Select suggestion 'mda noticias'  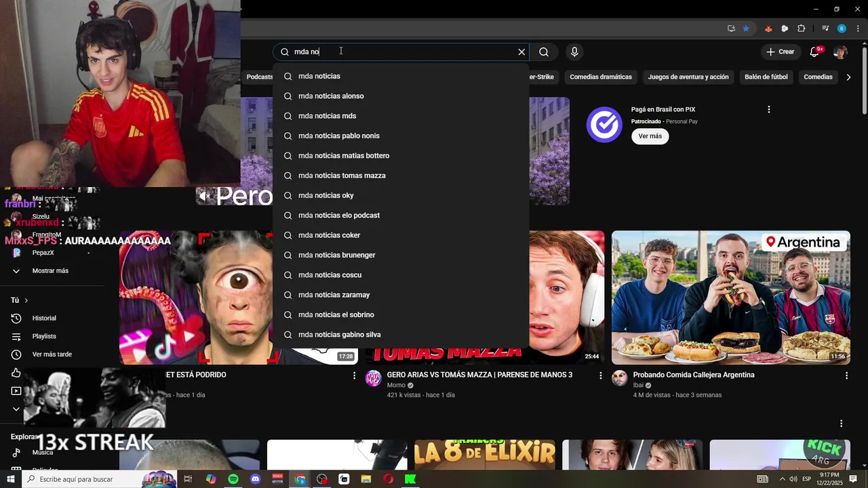tap(401, 76)
